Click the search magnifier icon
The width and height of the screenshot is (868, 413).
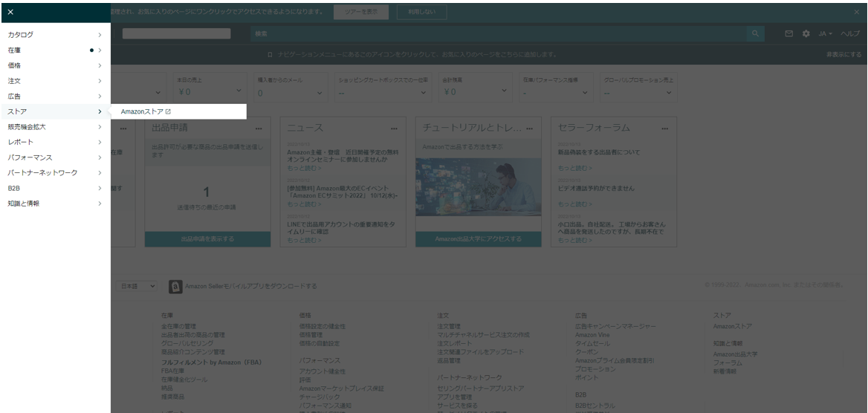point(755,33)
